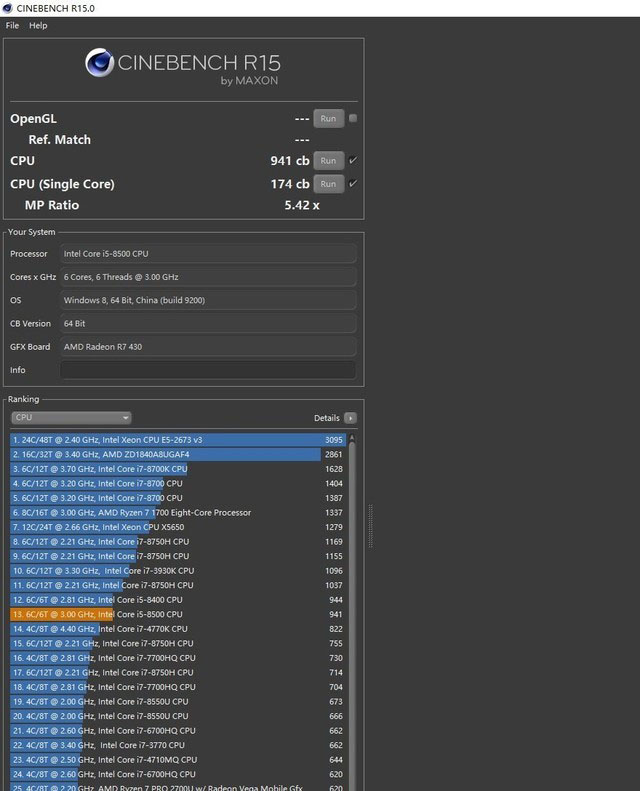The width and height of the screenshot is (640, 791).
Task: Toggle the CPU test checkbox
Action: [x=353, y=160]
